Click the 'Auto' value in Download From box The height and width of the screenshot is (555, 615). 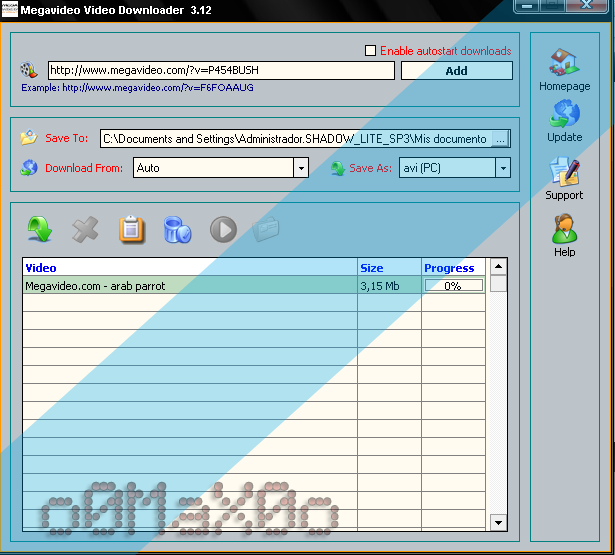pos(148,168)
